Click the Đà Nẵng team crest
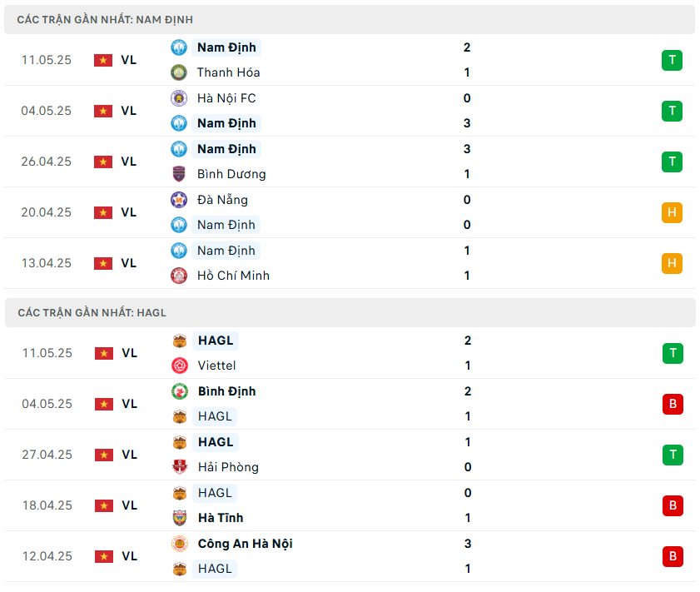This screenshot has width=700, height=592. 179,200
